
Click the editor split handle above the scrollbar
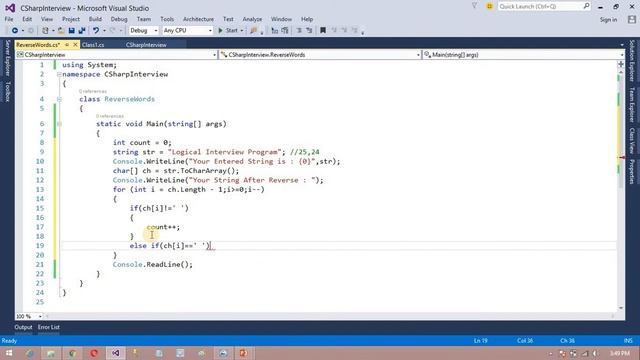pyautogui.click(x=621, y=64)
